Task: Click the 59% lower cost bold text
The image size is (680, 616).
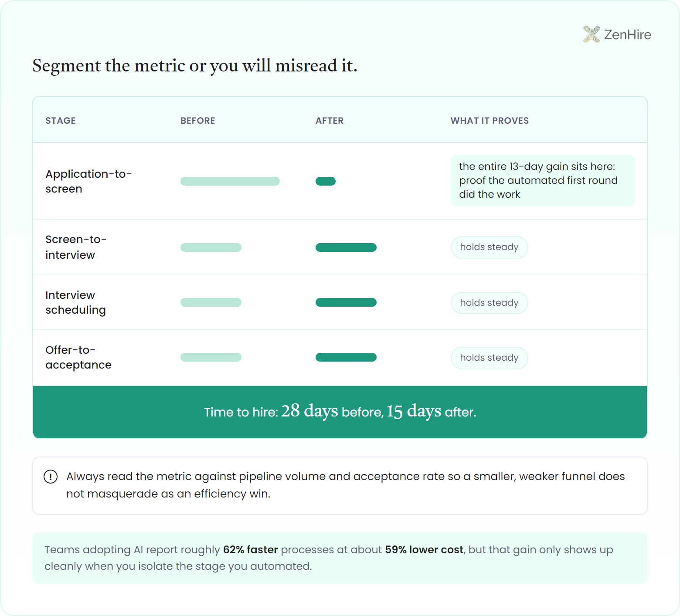Action: coord(424,550)
